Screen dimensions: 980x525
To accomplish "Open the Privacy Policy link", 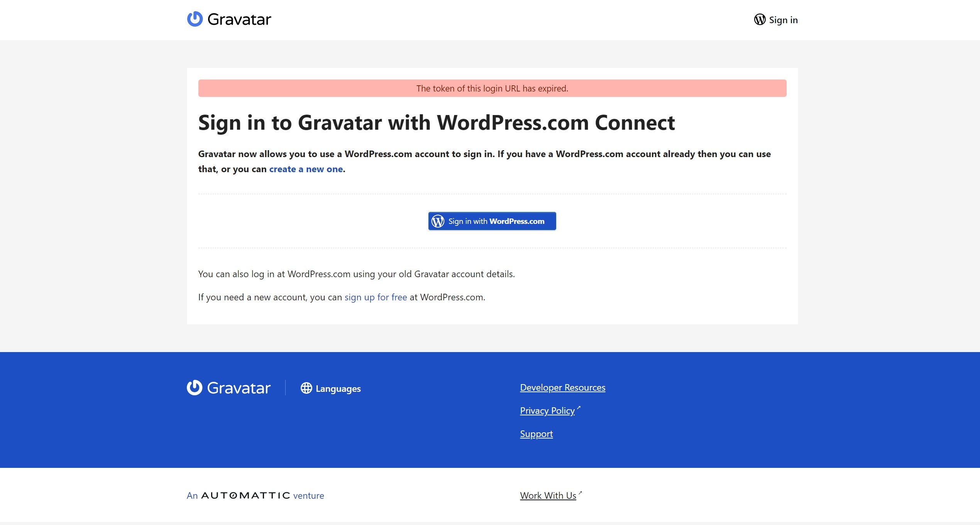I will coord(547,411).
